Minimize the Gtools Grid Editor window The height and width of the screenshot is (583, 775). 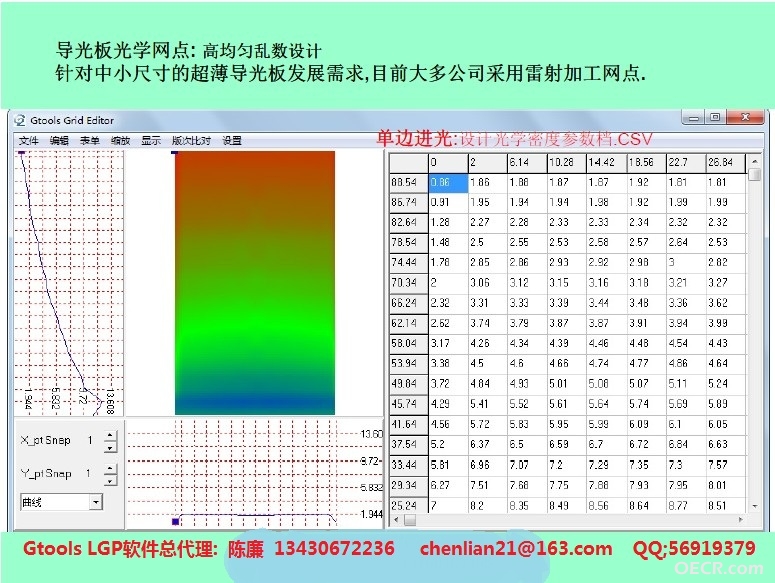(x=695, y=118)
